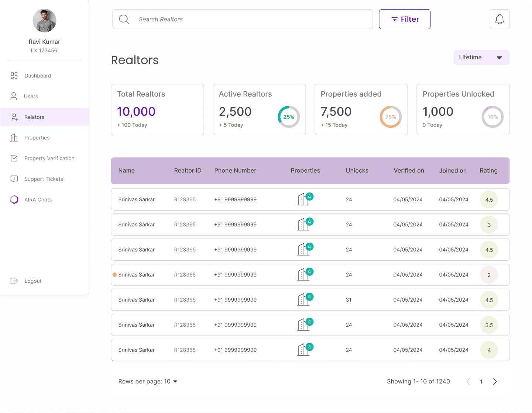Click the Search Realtors input field
Screen dimensions: 532x413
pos(243,19)
